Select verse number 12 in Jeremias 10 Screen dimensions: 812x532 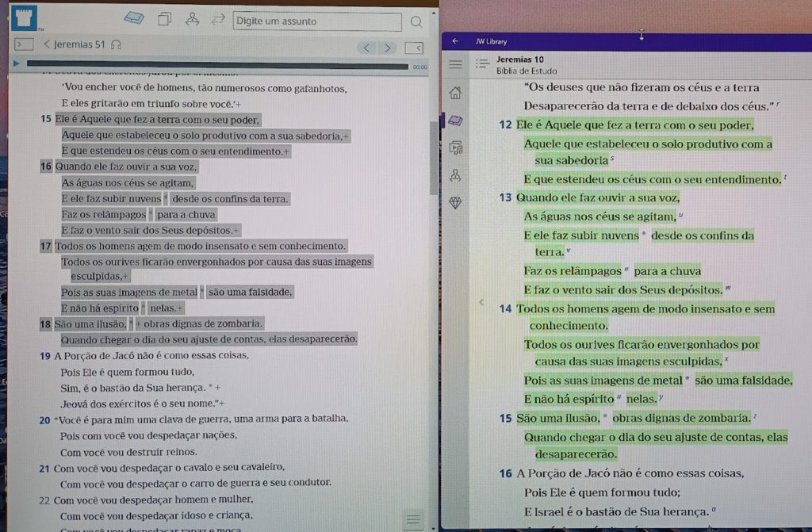[x=505, y=125]
